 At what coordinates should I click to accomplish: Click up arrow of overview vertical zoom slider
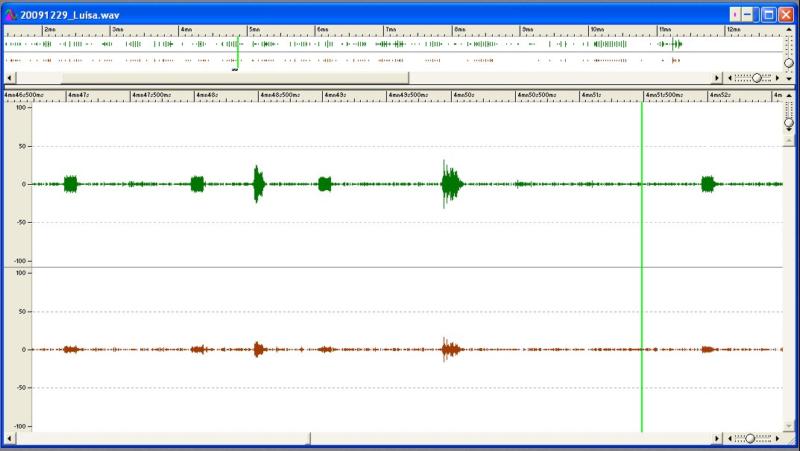(789, 30)
